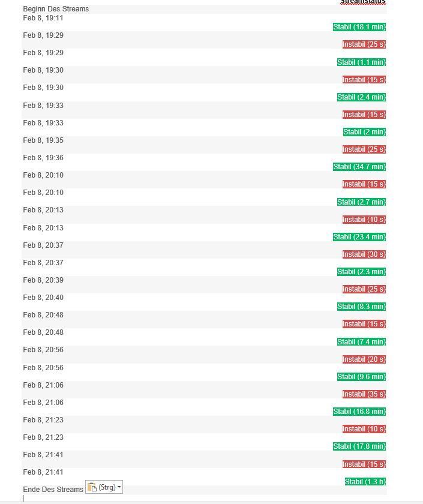Click the 'Feb 8, 20:40' timestamp
This screenshot has width=423, height=504.
pyautogui.click(x=43, y=298)
